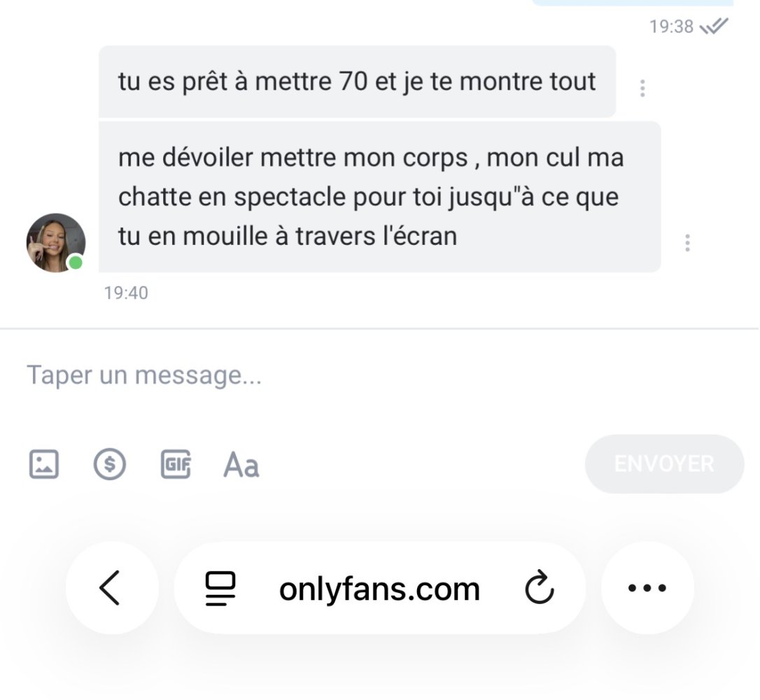
Task: Focus the 'Taper un message...' input field
Action: [x=280, y=376]
